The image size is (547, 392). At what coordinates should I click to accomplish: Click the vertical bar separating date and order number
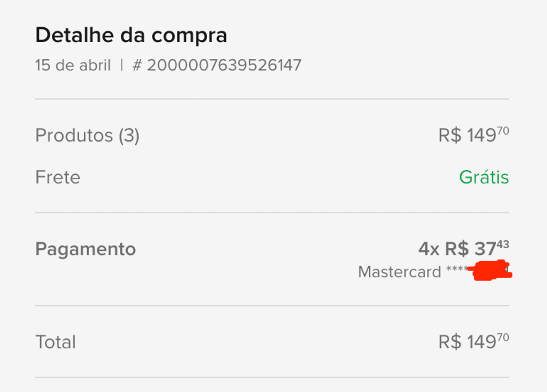[122, 66]
